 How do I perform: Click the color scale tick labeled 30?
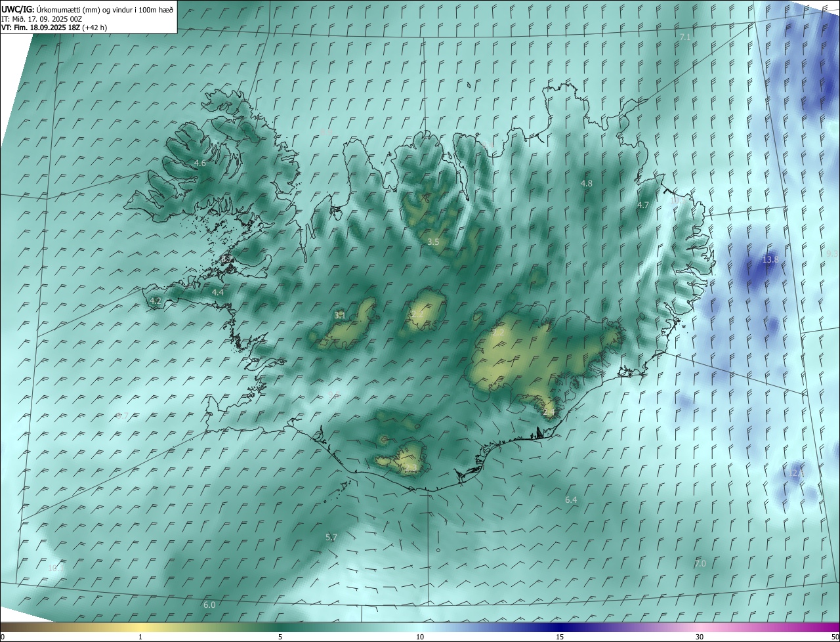pos(700,637)
